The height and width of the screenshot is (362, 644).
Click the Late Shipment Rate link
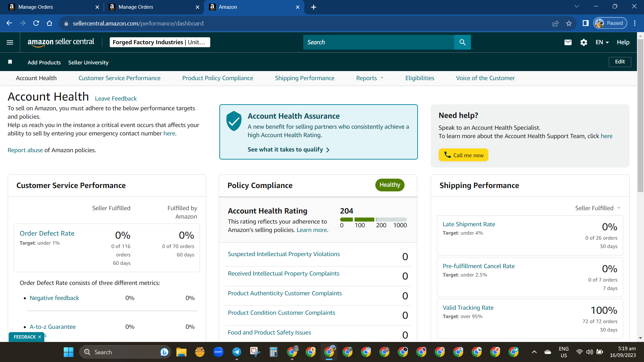click(469, 224)
